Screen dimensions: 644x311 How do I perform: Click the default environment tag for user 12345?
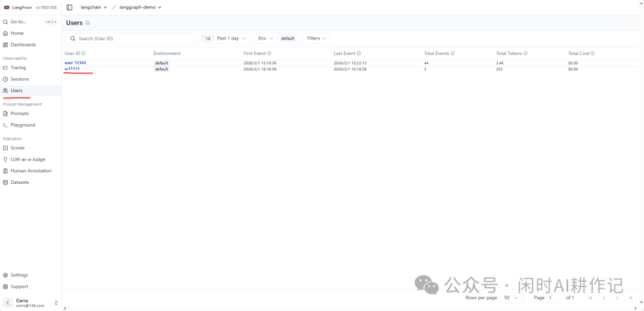162,63
